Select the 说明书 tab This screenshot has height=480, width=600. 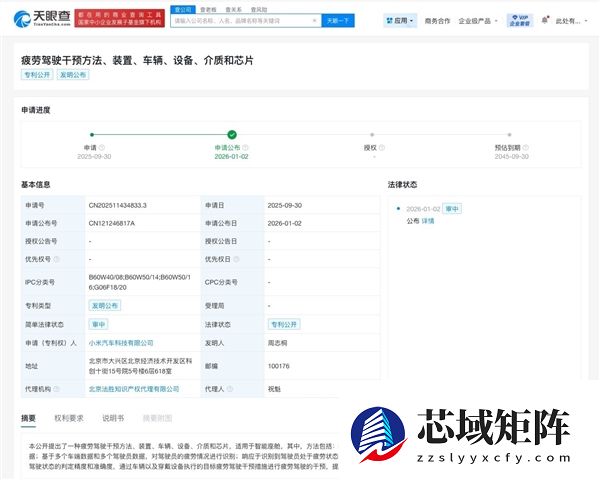pos(113,418)
